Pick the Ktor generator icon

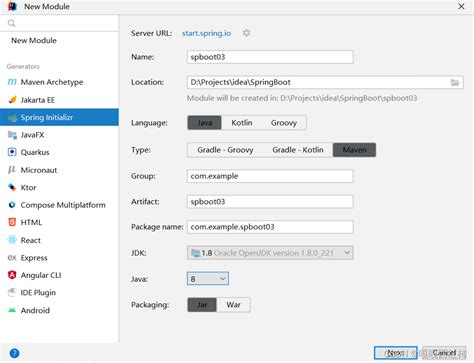coord(12,187)
